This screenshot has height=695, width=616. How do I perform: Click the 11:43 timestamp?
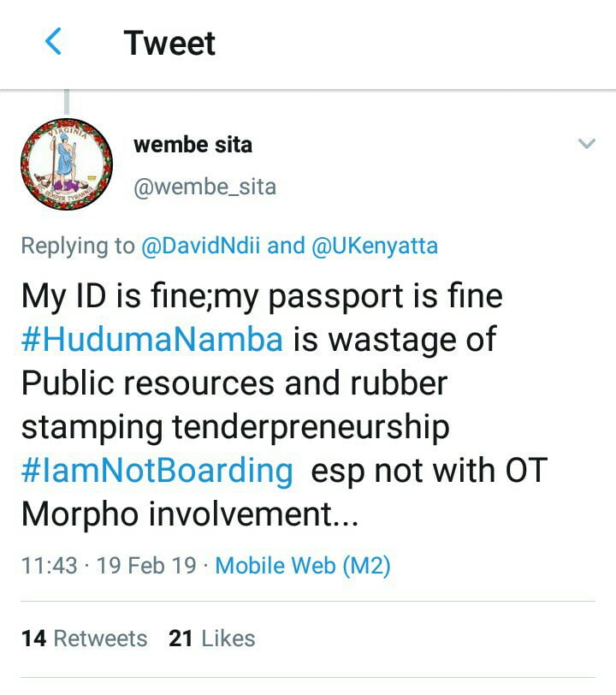coord(49,566)
